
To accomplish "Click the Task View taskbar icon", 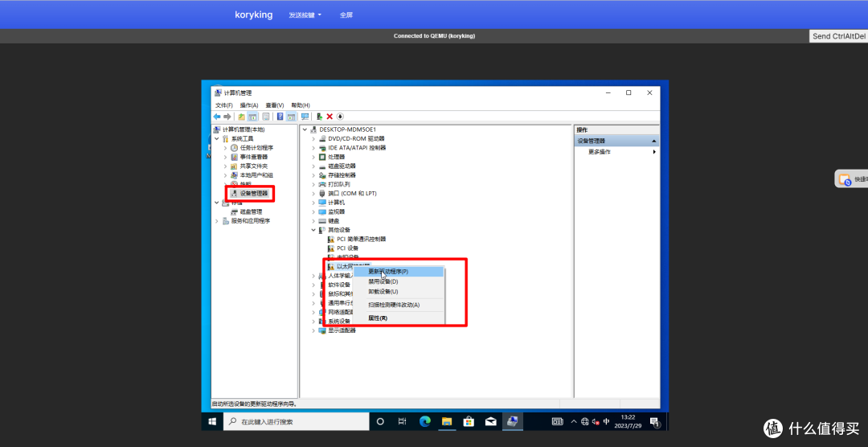I will point(403,421).
